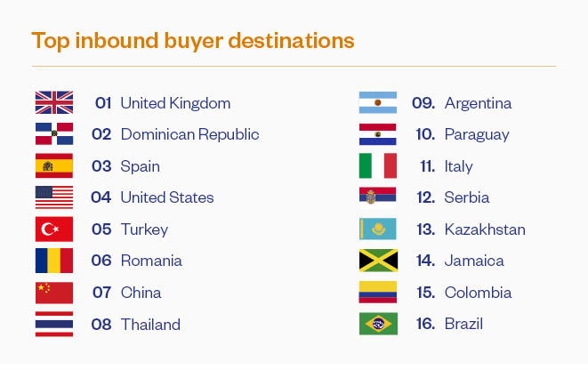Select the Jamaica flag icon

click(x=378, y=261)
